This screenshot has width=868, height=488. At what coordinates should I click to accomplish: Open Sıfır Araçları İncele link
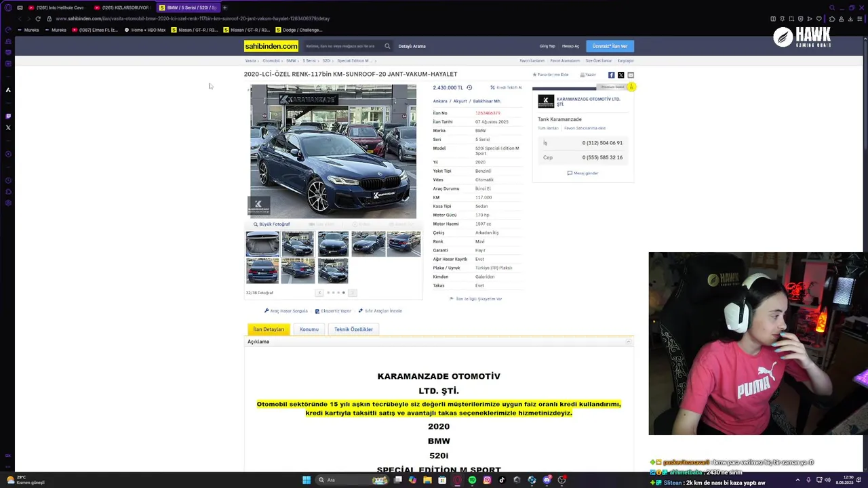click(x=380, y=311)
